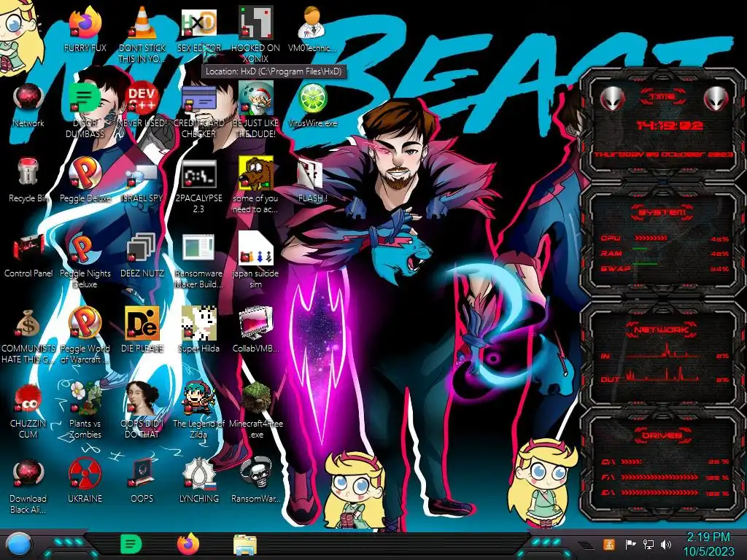Show hidden tray icons arrow
This screenshot has height=560, width=747.
point(585,545)
